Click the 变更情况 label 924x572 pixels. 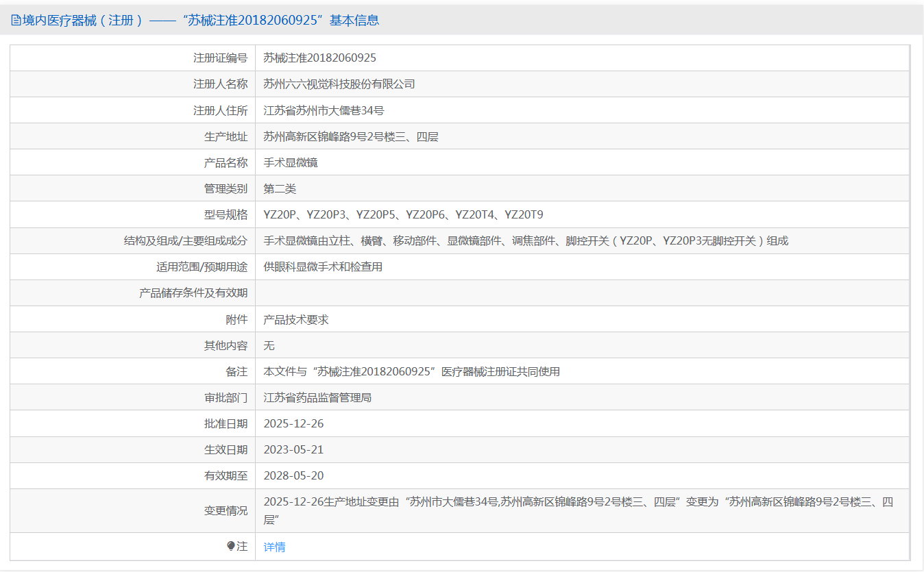click(226, 511)
